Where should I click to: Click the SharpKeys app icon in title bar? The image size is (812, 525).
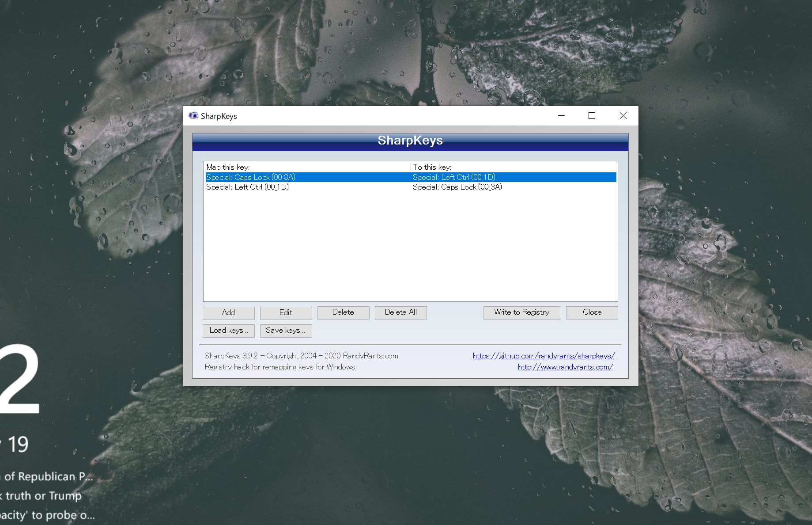[x=193, y=116]
